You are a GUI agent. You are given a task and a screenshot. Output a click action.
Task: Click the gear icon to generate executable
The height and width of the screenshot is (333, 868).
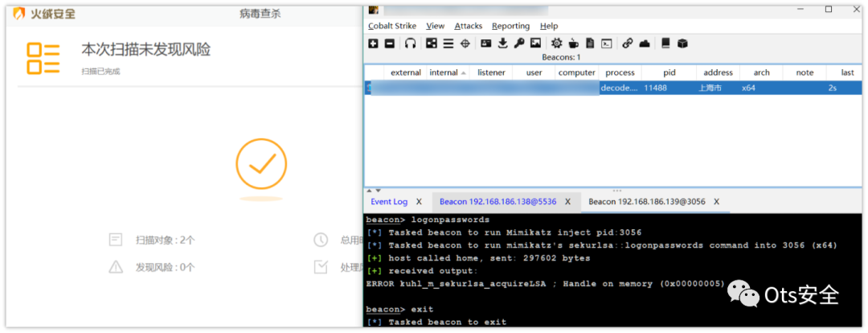(556, 43)
